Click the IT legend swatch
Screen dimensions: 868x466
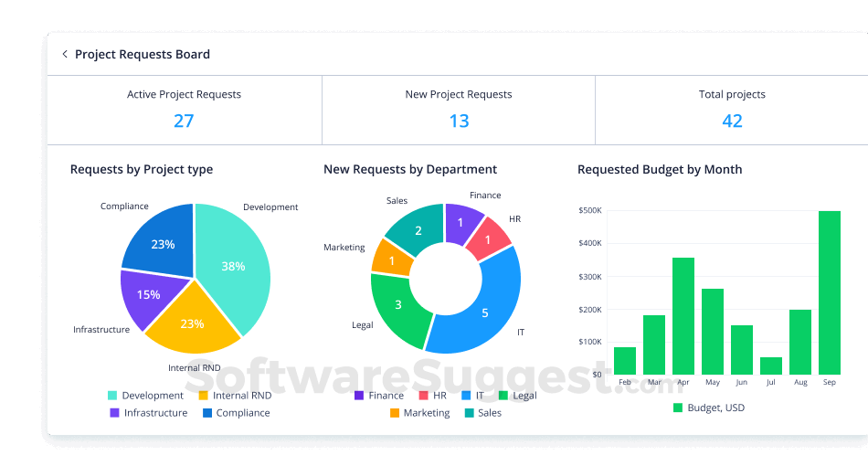466,395
